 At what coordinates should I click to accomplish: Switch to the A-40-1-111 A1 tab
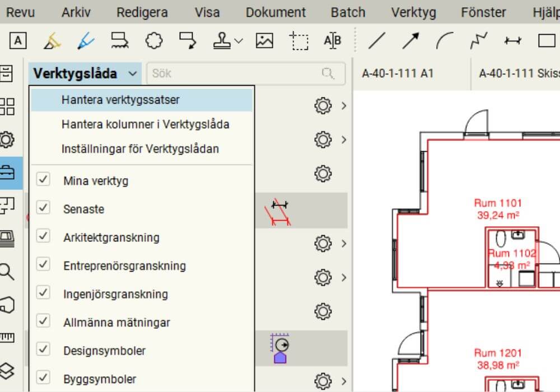[398, 73]
